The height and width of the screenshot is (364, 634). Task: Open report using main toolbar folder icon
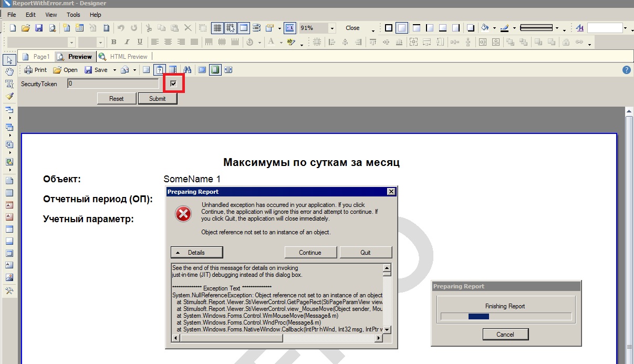25,28
